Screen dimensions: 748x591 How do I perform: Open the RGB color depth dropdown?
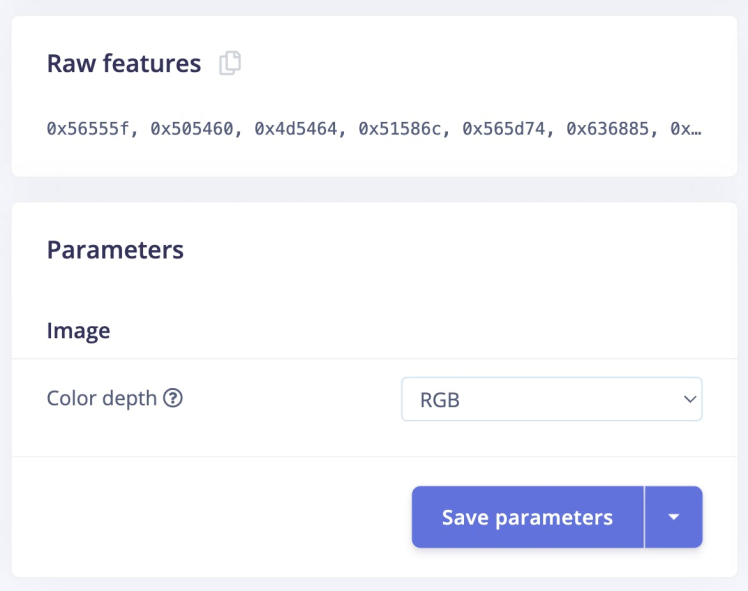pyautogui.click(x=551, y=399)
